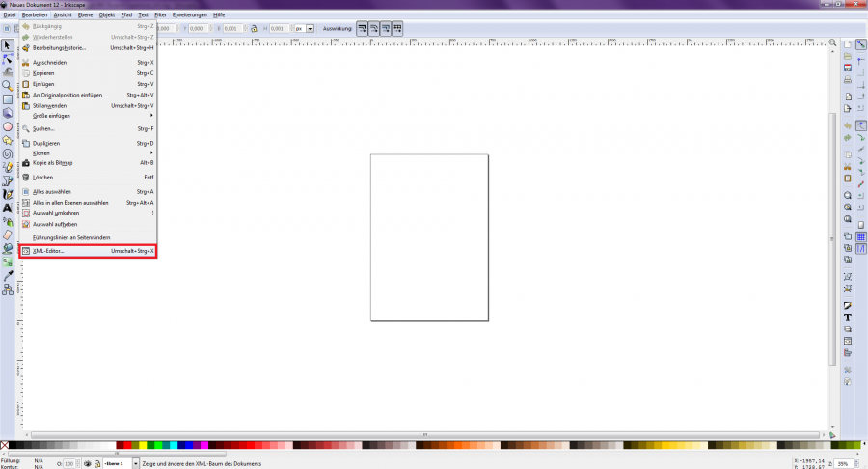The width and height of the screenshot is (868, 469).
Task: Activate the Zoom magnifier tool
Action: [x=7, y=86]
